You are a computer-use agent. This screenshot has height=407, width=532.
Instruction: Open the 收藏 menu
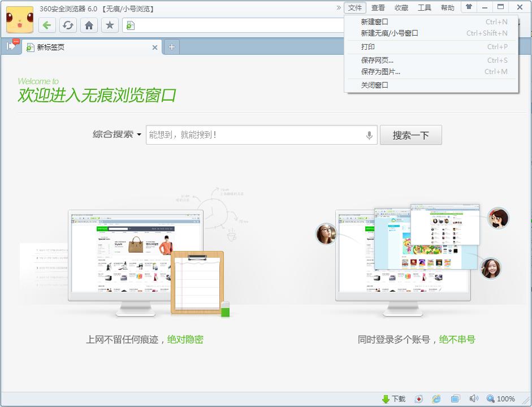pos(401,7)
